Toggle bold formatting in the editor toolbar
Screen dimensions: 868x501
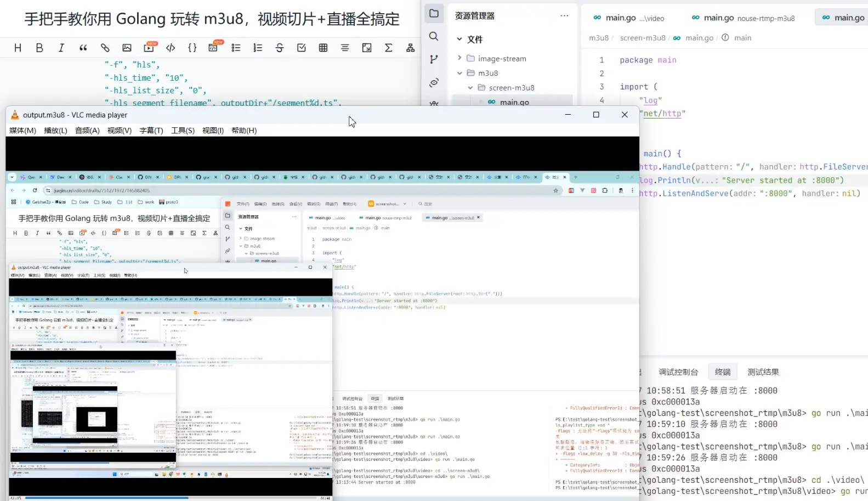[x=39, y=48]
